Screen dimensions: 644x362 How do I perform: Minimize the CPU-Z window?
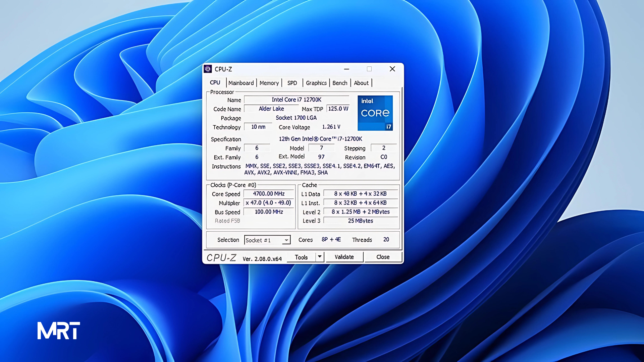point(346,69)
